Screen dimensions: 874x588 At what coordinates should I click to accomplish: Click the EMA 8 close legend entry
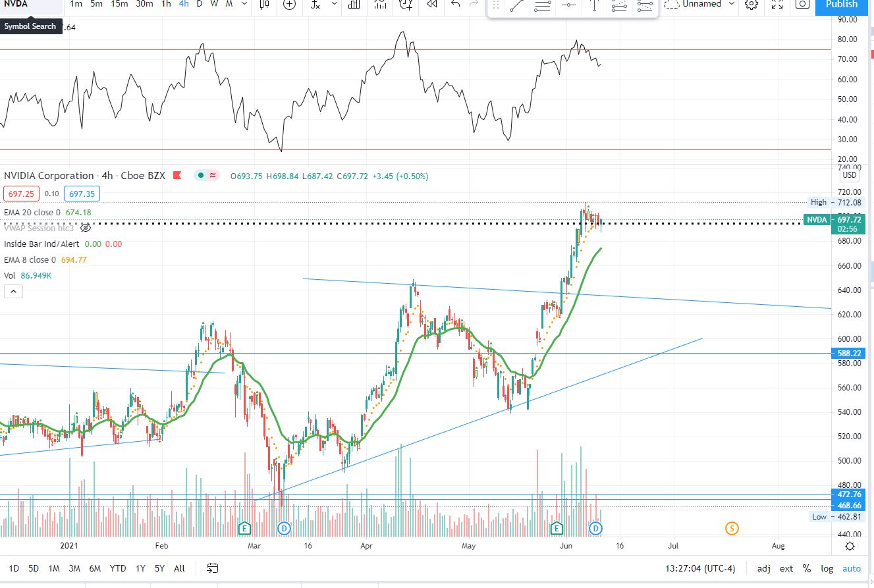(x=45, y=259)
